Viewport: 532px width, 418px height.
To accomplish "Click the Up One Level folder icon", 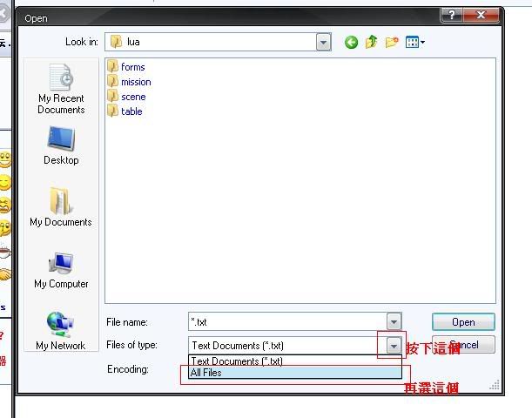I will pos(372,42).
